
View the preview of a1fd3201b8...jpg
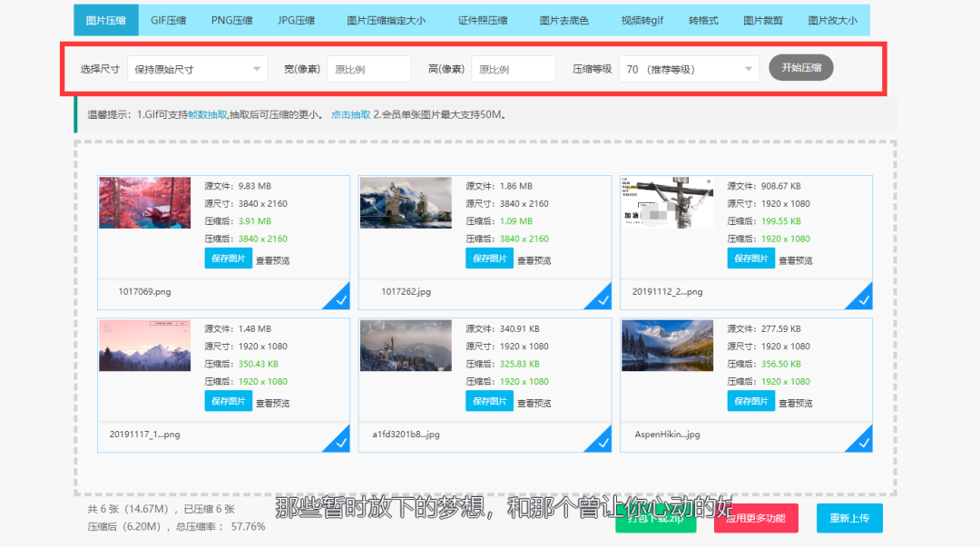coord(534,404)
